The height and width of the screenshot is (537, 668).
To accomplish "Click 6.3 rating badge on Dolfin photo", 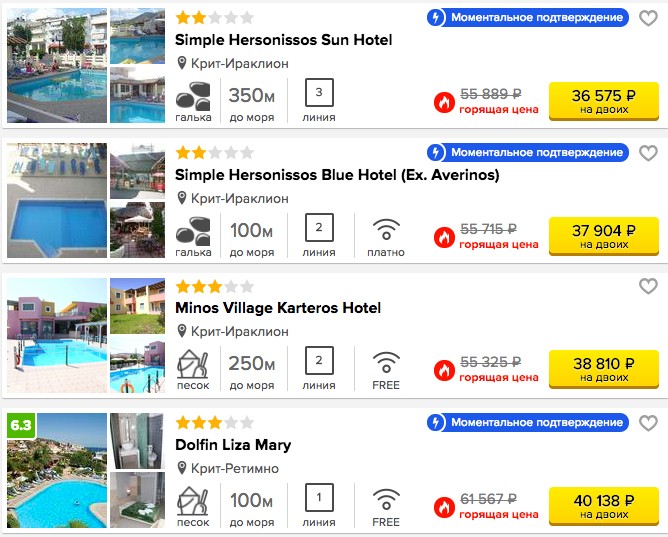I will pyautogui.click(x=21, y=425).
